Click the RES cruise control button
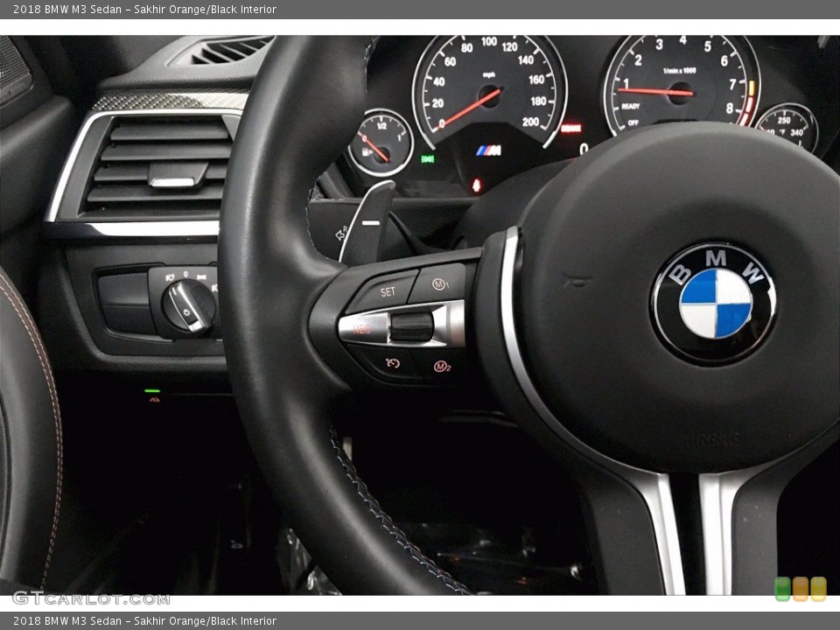 [362, 328]
